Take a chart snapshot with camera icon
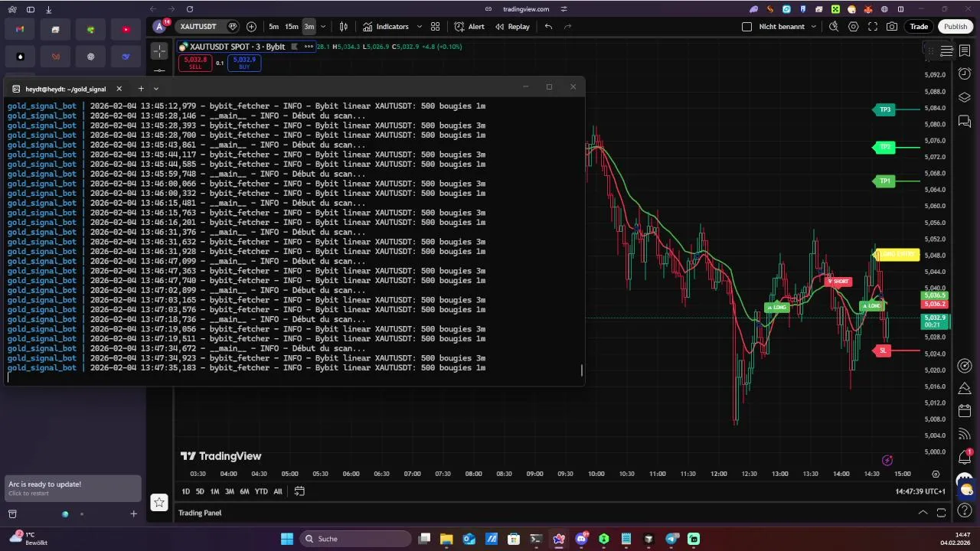 tap(892, 27)
